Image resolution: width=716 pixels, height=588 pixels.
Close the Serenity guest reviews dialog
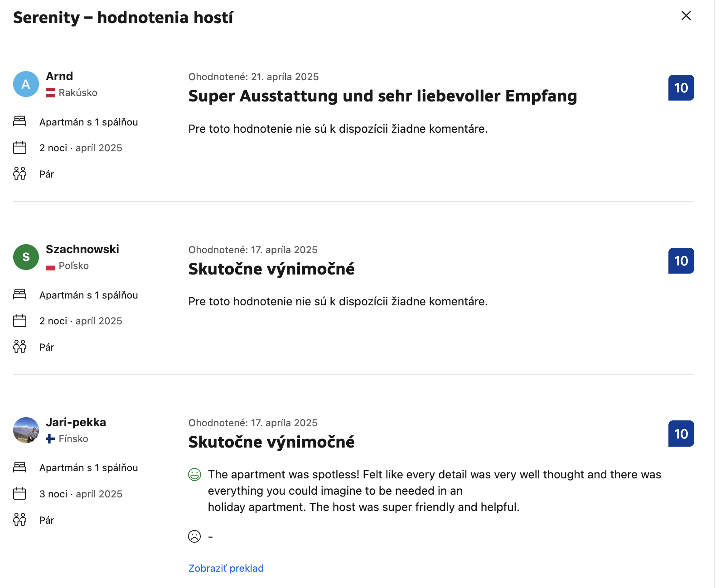(686, 16)
